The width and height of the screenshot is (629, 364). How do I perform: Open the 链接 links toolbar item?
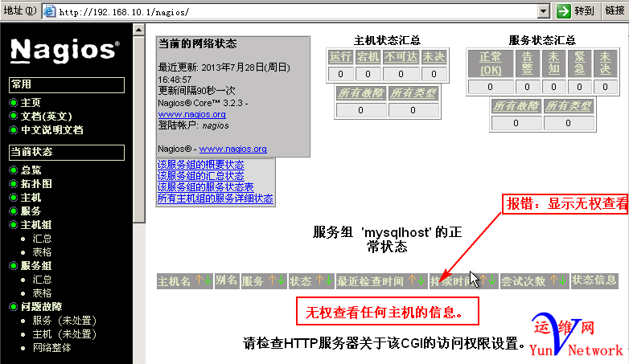615,10
